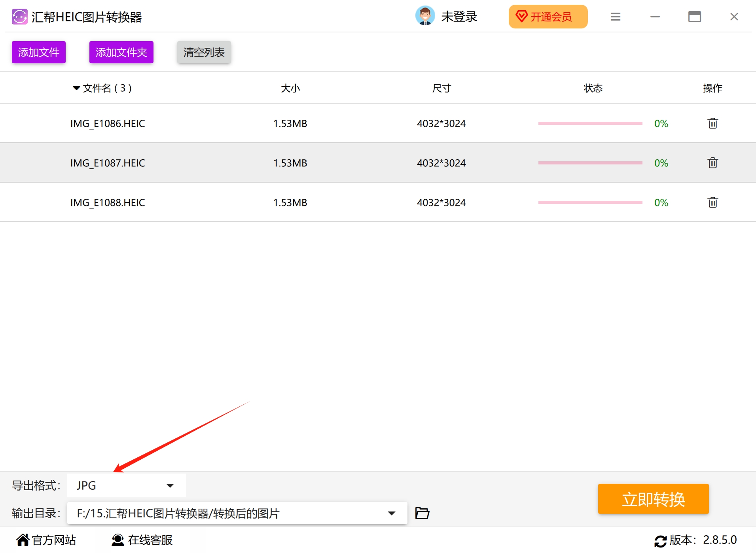This screenshot has width=756, height=553.
Task: Click the 添加文件夹 button
Action: point(121,52)
